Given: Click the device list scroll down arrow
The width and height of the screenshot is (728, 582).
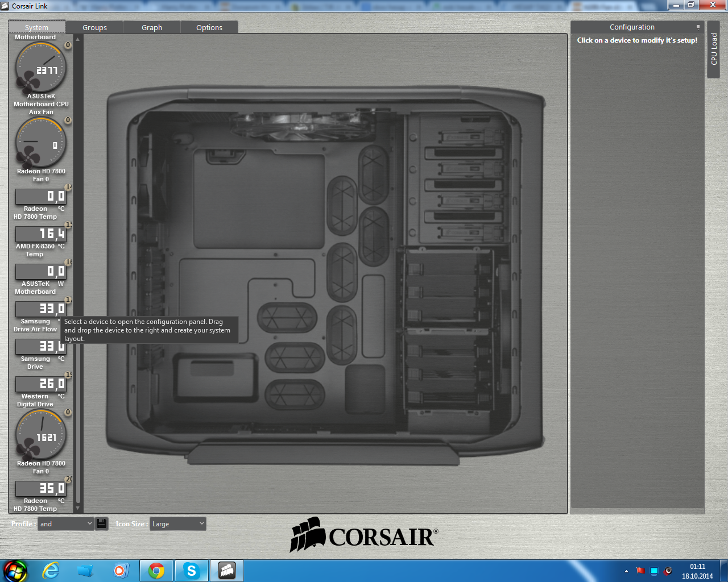Looking at the screenshot, I should (x=78, y=508).
